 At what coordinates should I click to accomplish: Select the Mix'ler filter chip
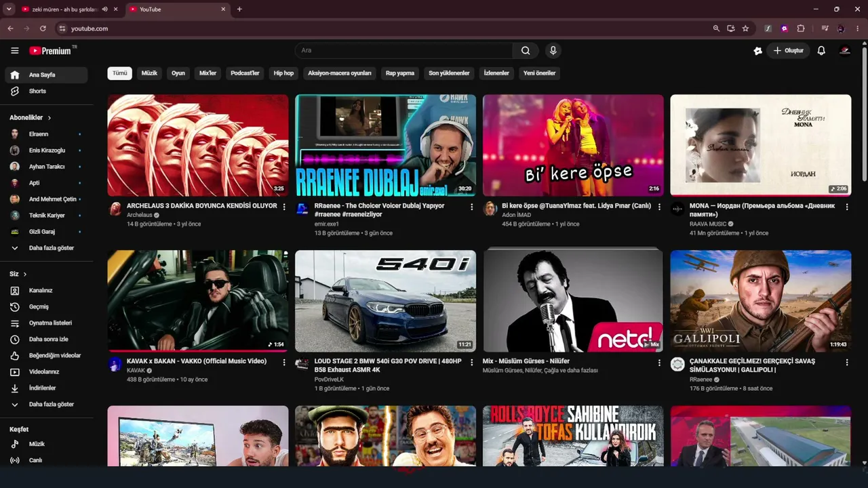click(x=208, y=73)
